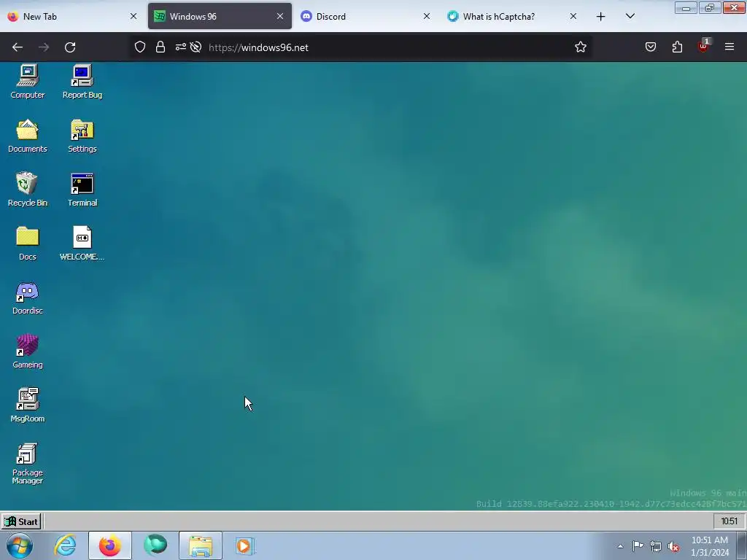Expand the list all tabs chevron
This screenshot has height=560, width=747.
coord(630,16)
